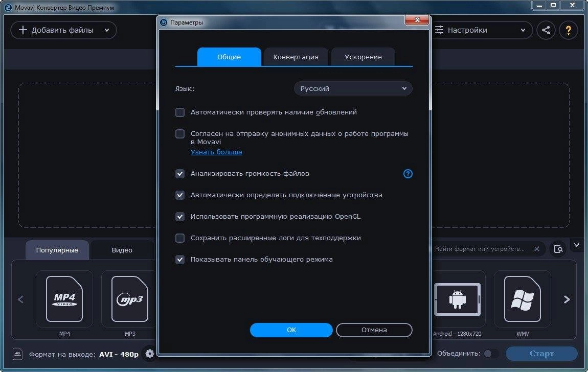588x372 pixels.
Task: Open the Видео formats tab
Action: tap(122, 250)
